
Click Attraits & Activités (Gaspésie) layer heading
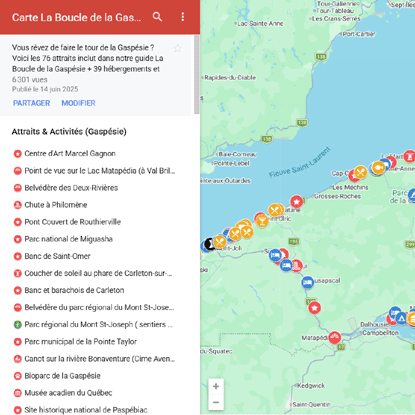pos(69,132)
